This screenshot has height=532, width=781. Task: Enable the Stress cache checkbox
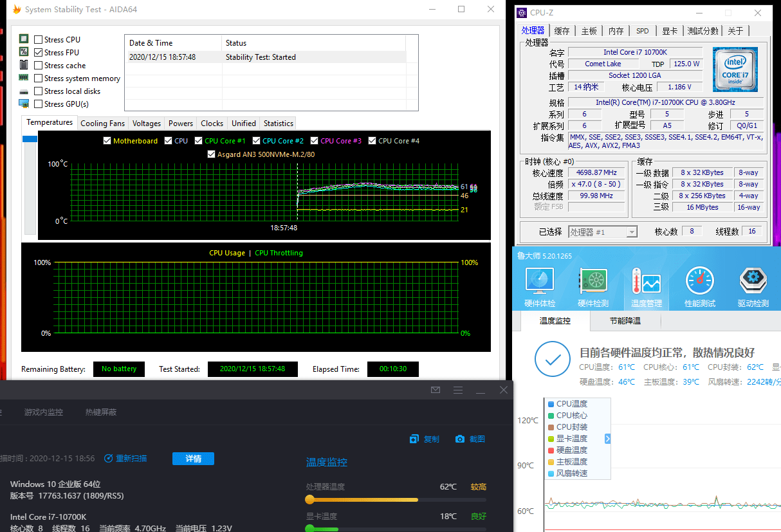pos(39,66)
